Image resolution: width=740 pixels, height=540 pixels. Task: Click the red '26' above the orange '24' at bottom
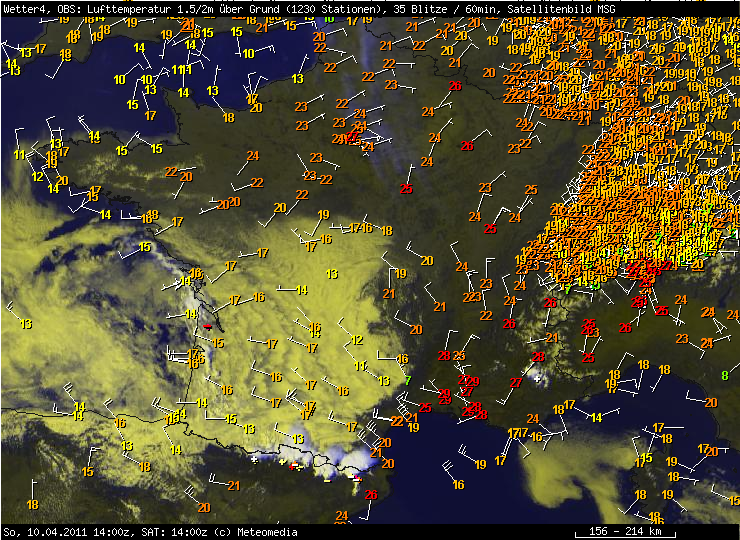tap(371, 494)
